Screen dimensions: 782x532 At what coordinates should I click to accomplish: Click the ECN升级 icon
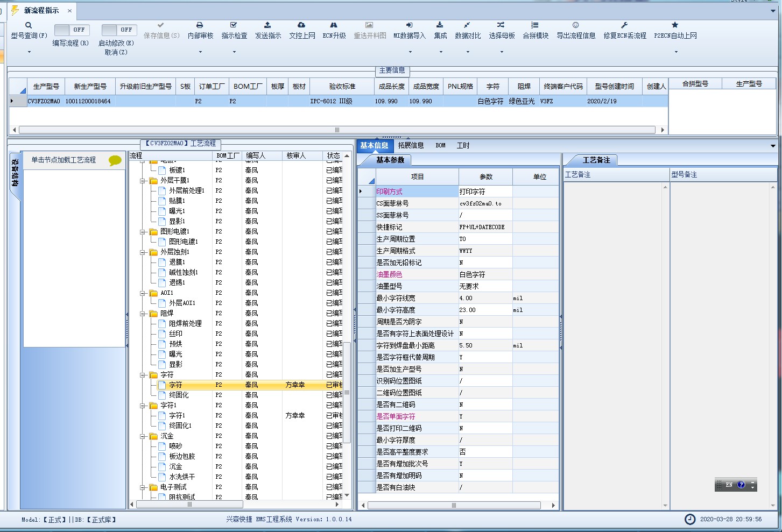[x=334, y=25]
